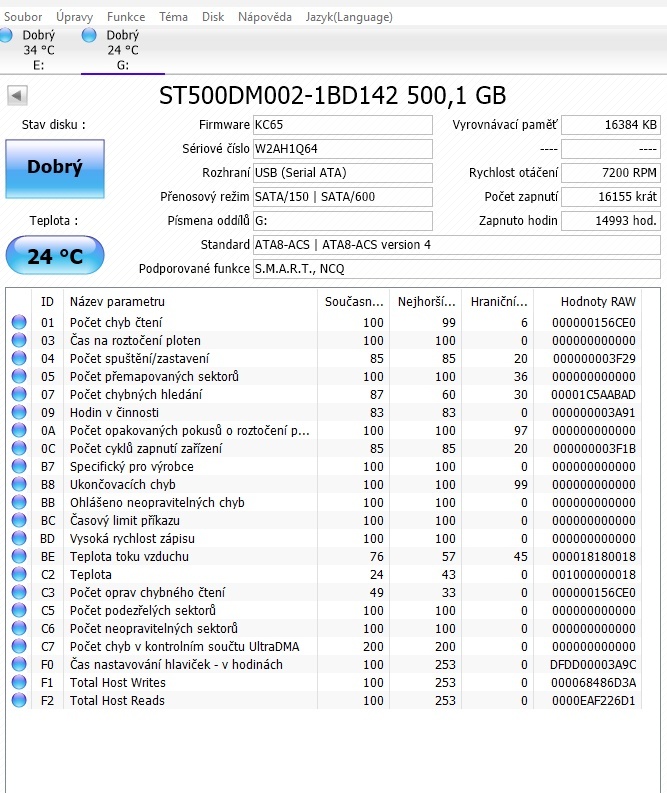Open the Disk menu
This screenshot has height=793, width=667.
point(213,17)
